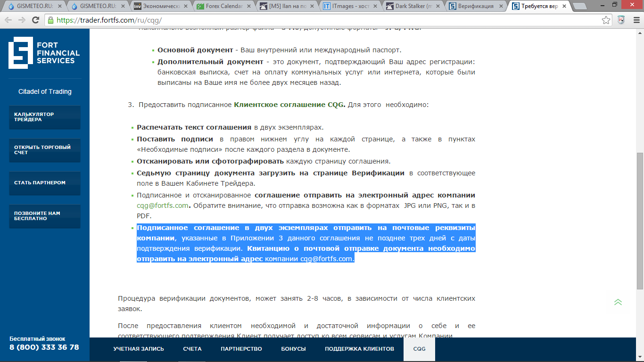Click the red shield extension icon
Viewport: 644px width, 362px height.
[x=621, y=20]
